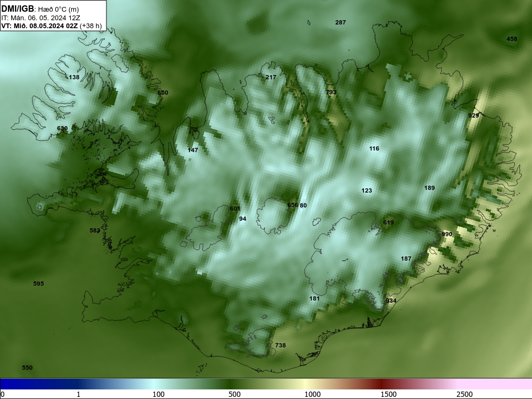
Task: Click the map value 123
Action: [367, 190]
